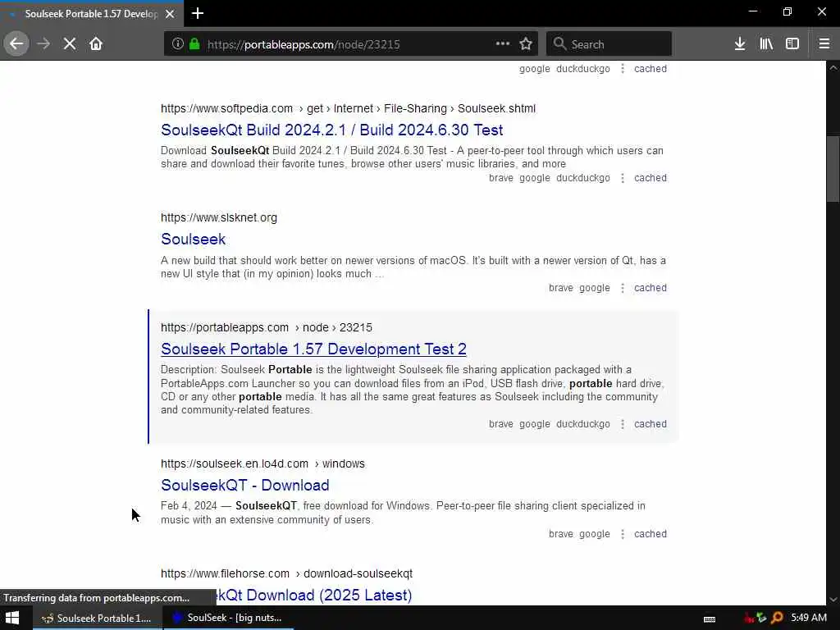Click google link under Softpedia result
This screenshot has height=630, width=840.
[535, 178]
